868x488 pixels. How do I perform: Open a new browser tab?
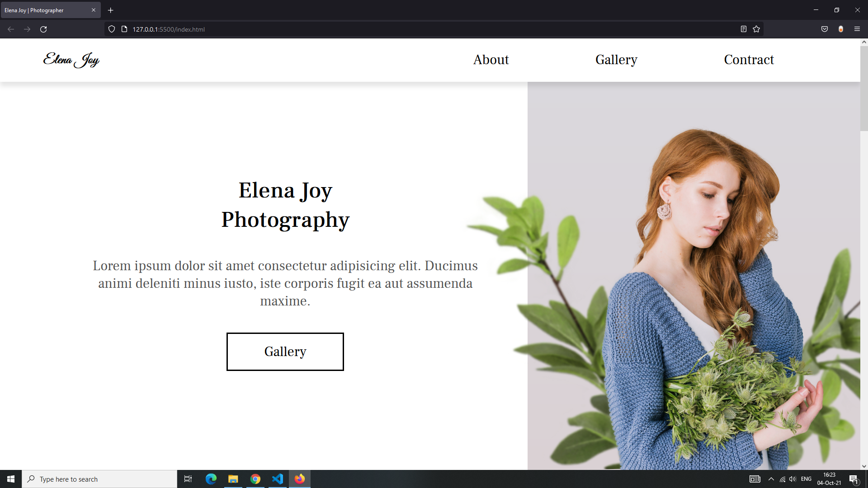point(110,10)
